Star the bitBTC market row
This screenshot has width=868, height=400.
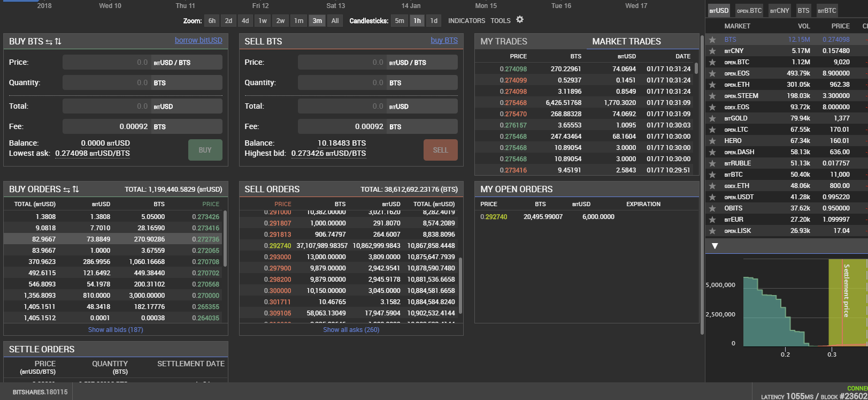[x=712, y=175]
